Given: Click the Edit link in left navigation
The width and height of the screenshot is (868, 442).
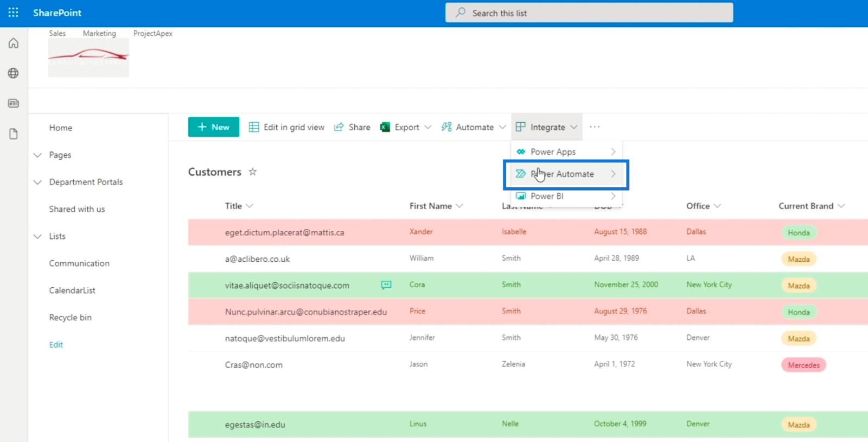Looking at the screenshot, I should (x=56, y=345).
